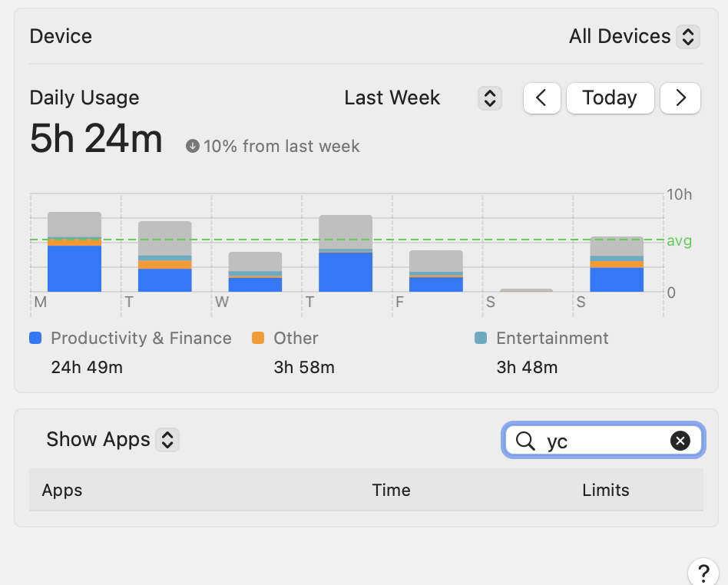
Task: Sort by the Apps column header
Action: click(62, 490)
